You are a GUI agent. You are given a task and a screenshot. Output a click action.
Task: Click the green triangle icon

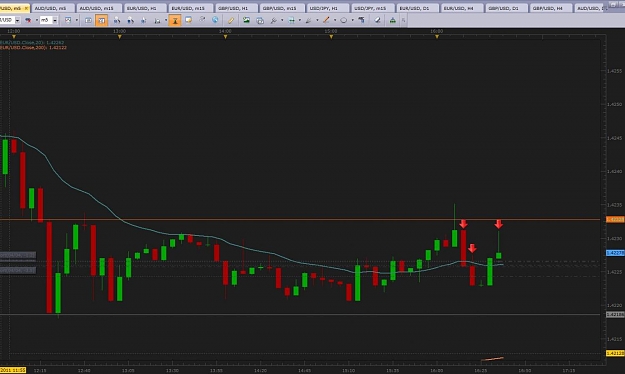pyautogui.click(x=393, y=20)
